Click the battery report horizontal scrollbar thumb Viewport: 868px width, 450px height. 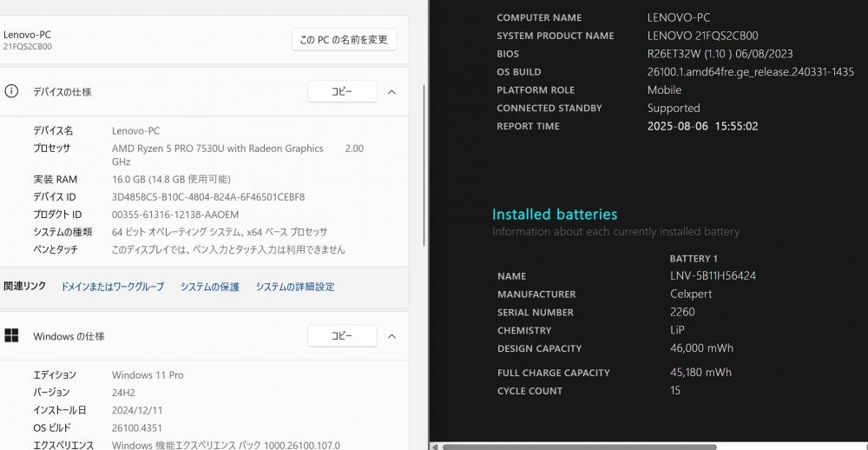pyautogui.click(x=580, y=447)
